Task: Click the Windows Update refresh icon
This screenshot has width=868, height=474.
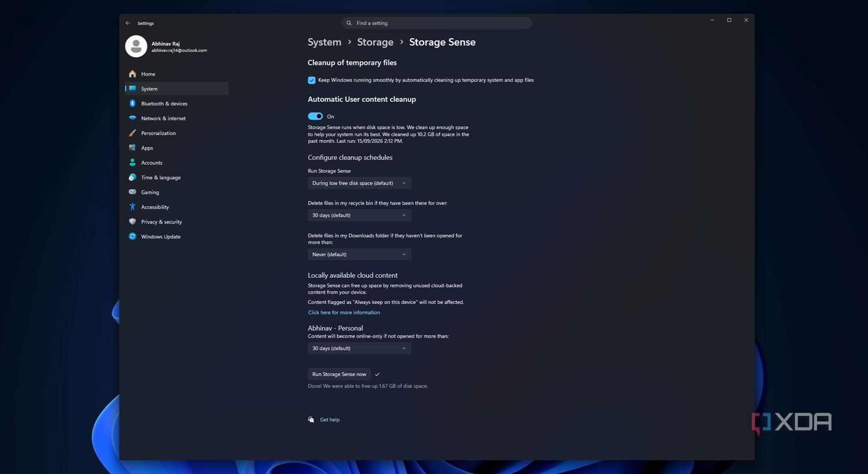Action: [x=133, y=236]
